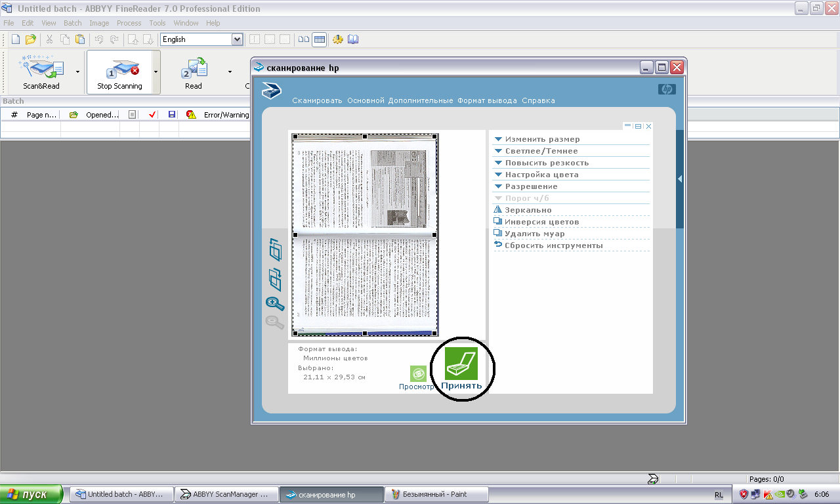Click the Open folder icon in toolbar

pyautogui.click(x=30, y=39)
